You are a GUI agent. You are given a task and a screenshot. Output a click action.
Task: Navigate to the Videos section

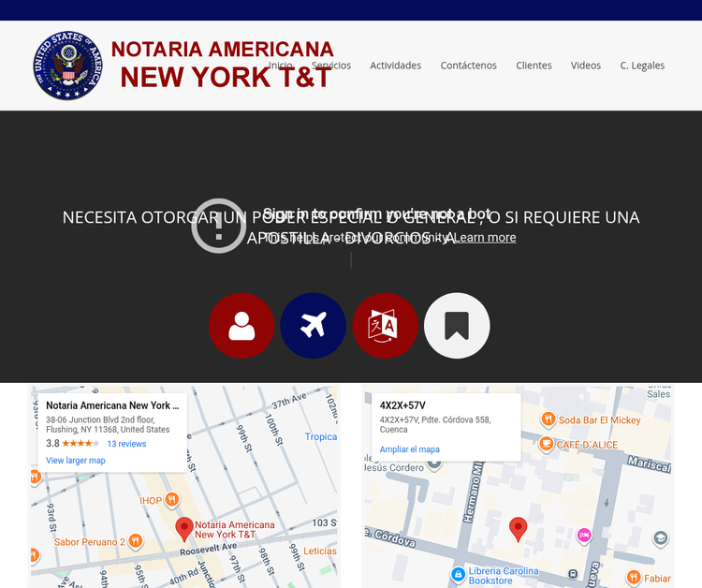pos(586,66)
